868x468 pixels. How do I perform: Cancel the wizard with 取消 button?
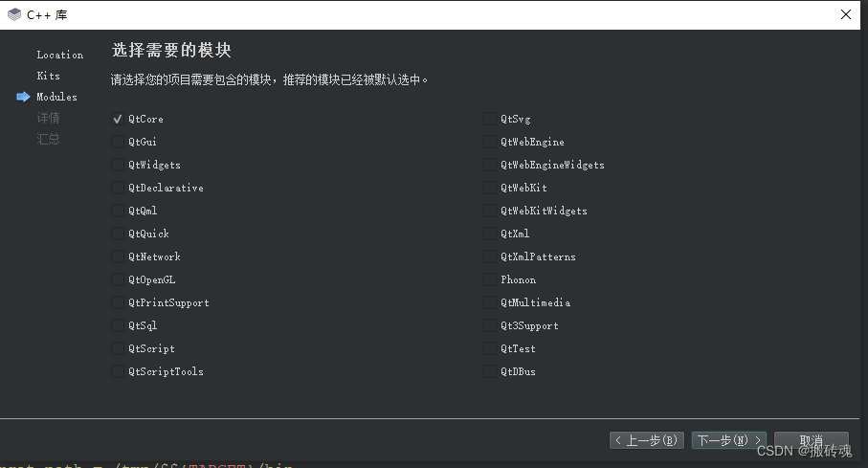coord(812,440)
